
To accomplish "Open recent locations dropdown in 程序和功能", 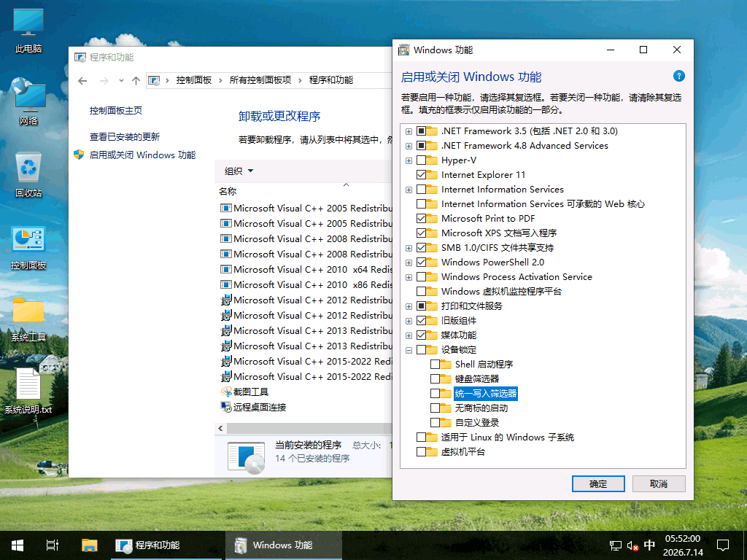I will pos(122,81).
